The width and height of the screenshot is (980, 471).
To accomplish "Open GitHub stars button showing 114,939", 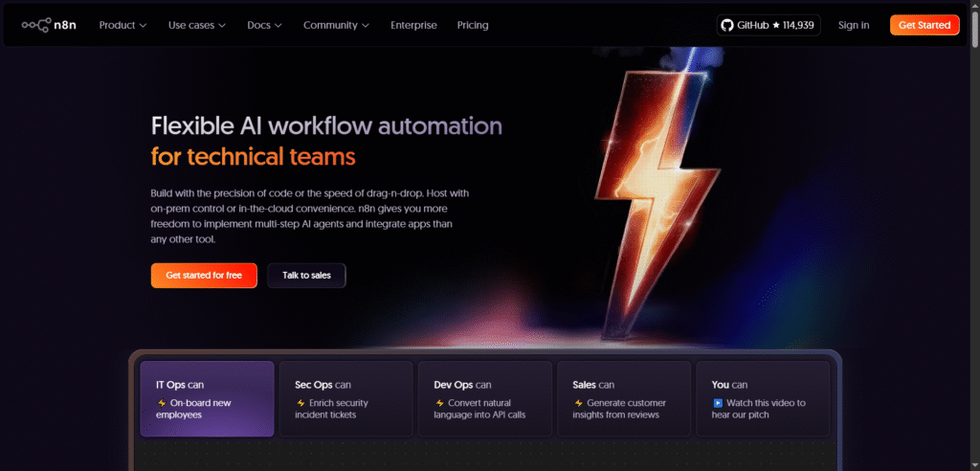I will tap(768, 25).
